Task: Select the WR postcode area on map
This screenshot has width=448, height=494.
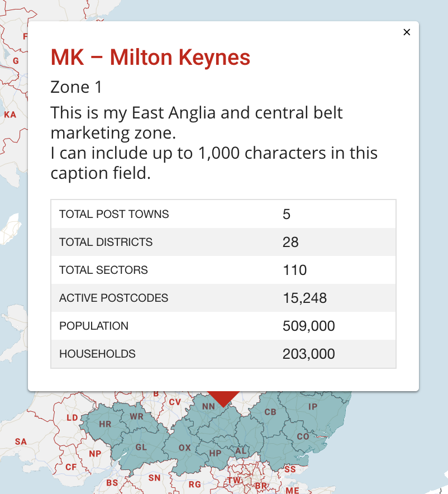Action: pyautogui.click(x=136, y=416)
